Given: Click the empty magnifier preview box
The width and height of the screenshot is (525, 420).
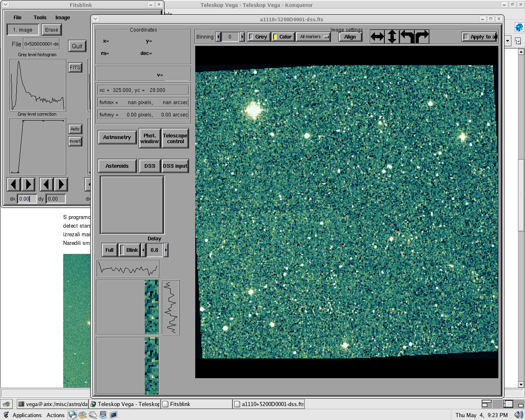Looking at the screenshot, I should coord(132,205).
